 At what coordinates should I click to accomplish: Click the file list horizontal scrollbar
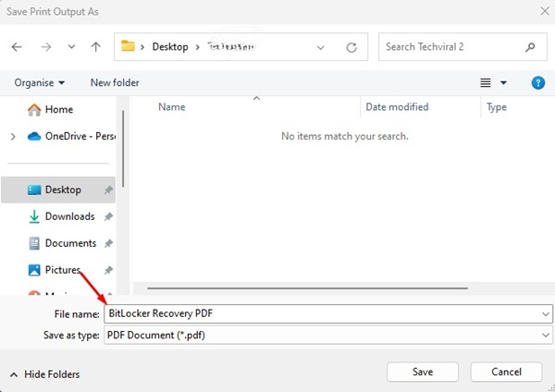tap(307, 288)
